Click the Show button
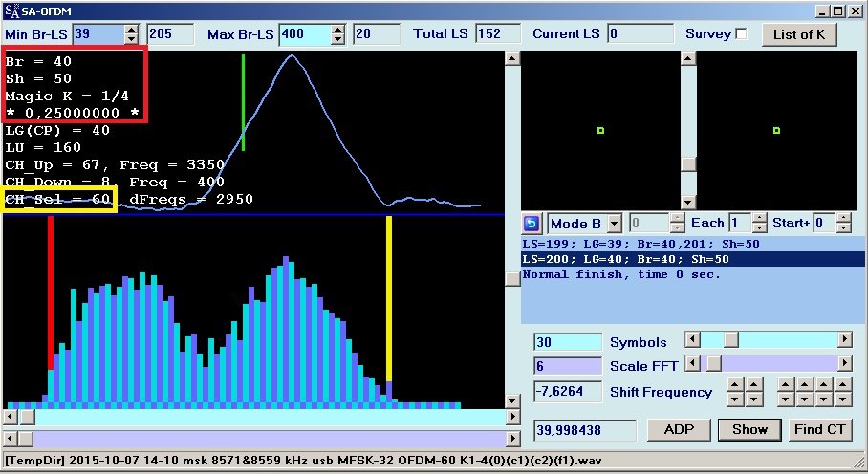This screenshot has height=474, width=868. [x=749, y=429]
